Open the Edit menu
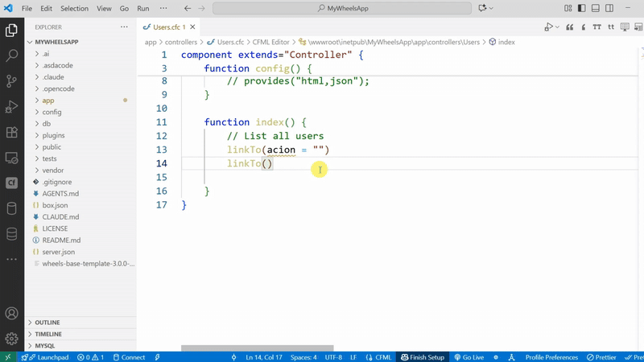Screen dimensions: 644x362 [x=46, y=8]
